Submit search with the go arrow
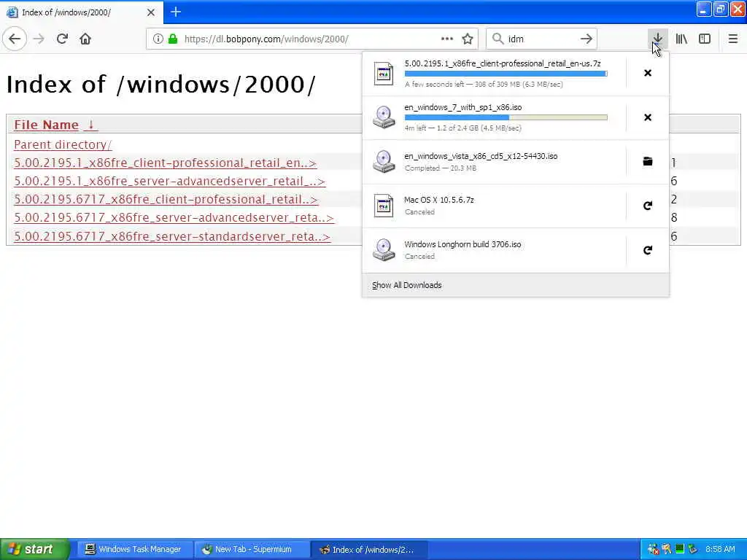The width and height of the screenshot is (747, 560). click(x=587, y=39)
